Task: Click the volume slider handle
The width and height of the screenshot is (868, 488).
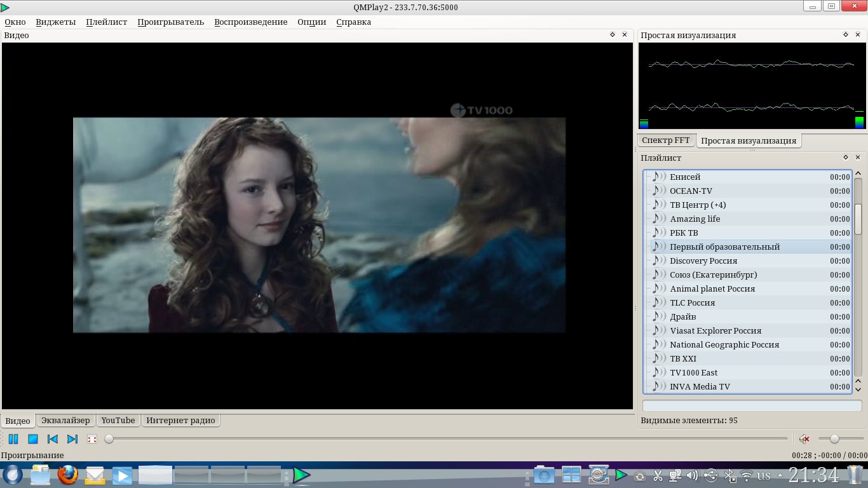Action: pyautogui.click(x=834, y=439)
